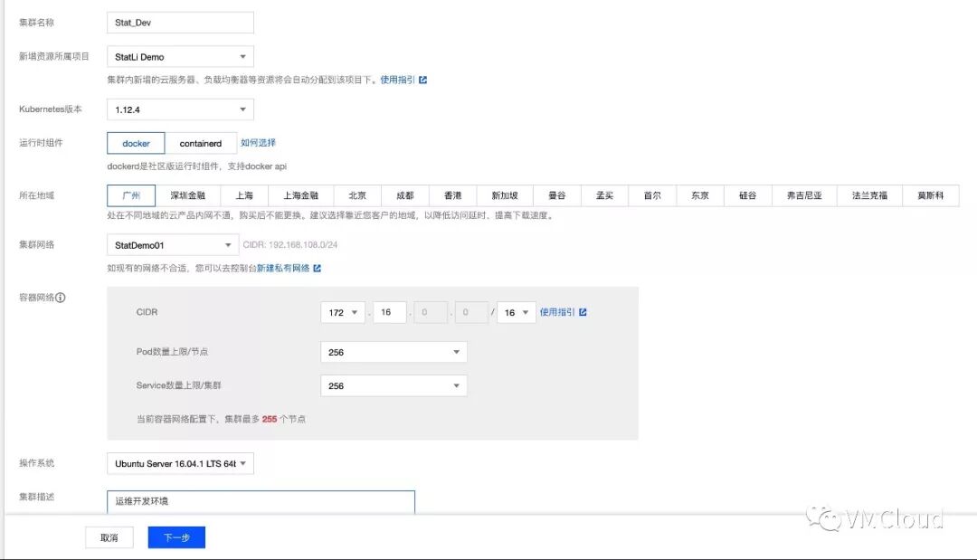Viewport: 977px width, 560px height.
Task: Click the CIDR: 192.168.108.0/24 text
Action: point(289,245)
